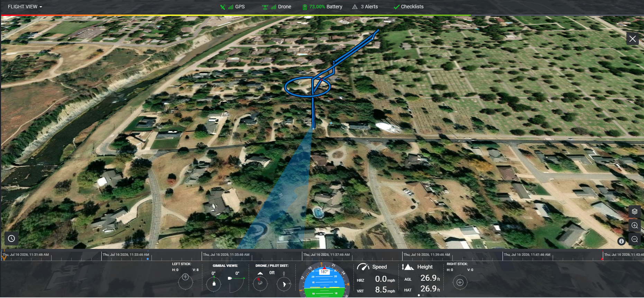Select the first telemetry page dot
The image size is (644, 298).
click(x=419, y=295)
